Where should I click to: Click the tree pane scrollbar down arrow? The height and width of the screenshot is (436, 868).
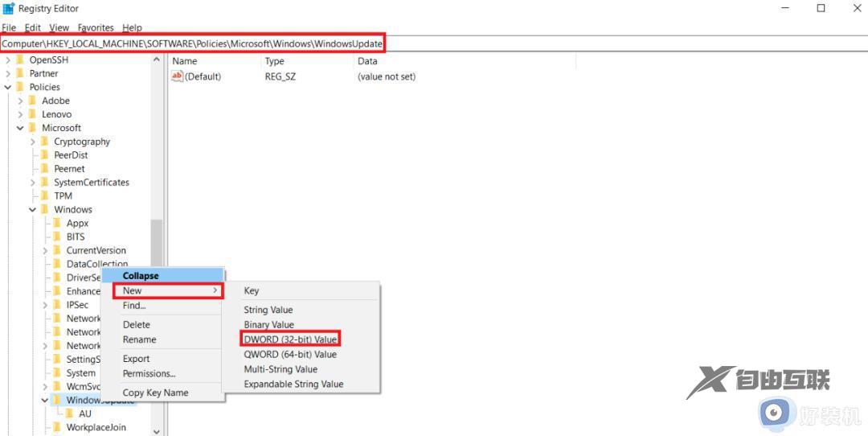click(x=157, y=430)
